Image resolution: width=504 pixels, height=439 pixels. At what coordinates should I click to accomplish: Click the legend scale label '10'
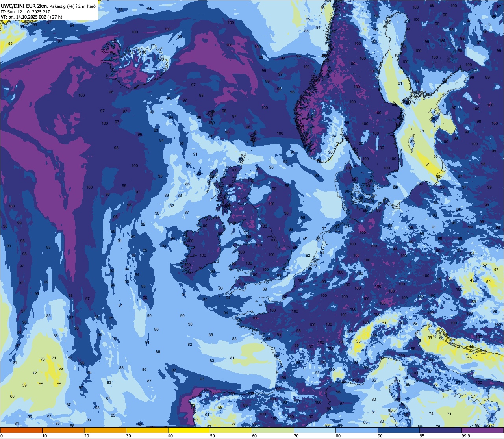tap(44, 436)
